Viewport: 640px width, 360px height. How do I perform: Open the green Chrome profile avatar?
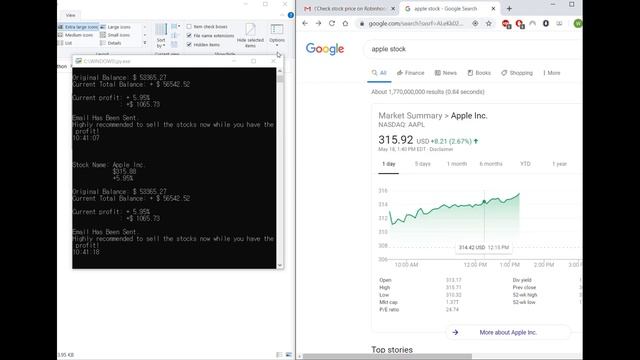tap(578, 24)
